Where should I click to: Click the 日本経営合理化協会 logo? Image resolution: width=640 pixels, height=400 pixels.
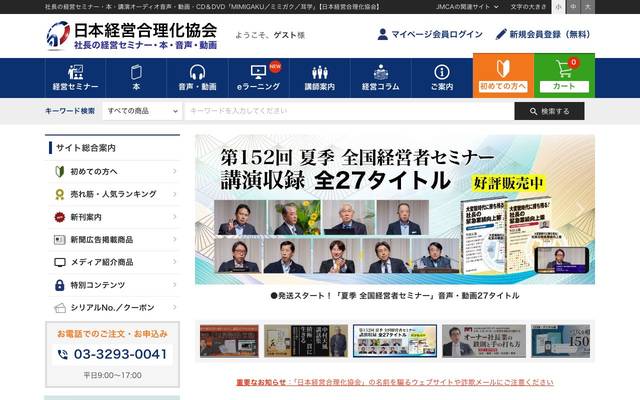tap(131, 36)
